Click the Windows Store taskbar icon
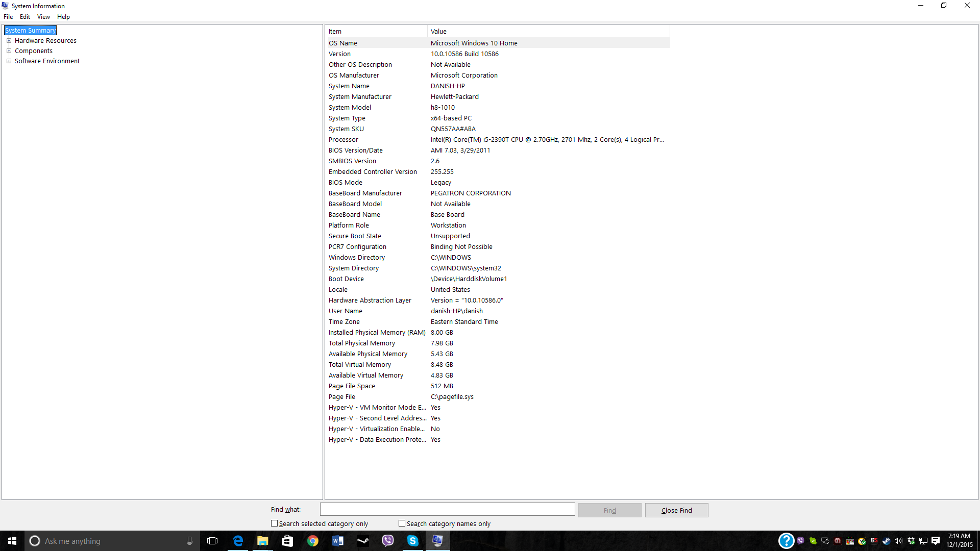The width and height of the screenshot is (980, 551). pyautogui.click(x=288, y=541)
